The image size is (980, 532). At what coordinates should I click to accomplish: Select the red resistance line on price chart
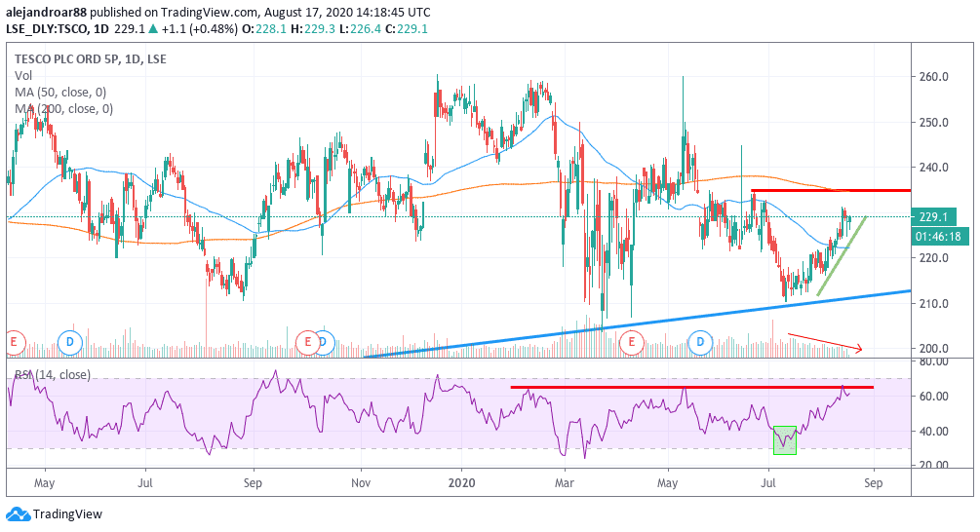pyautogui.click(x=831, y=190)
